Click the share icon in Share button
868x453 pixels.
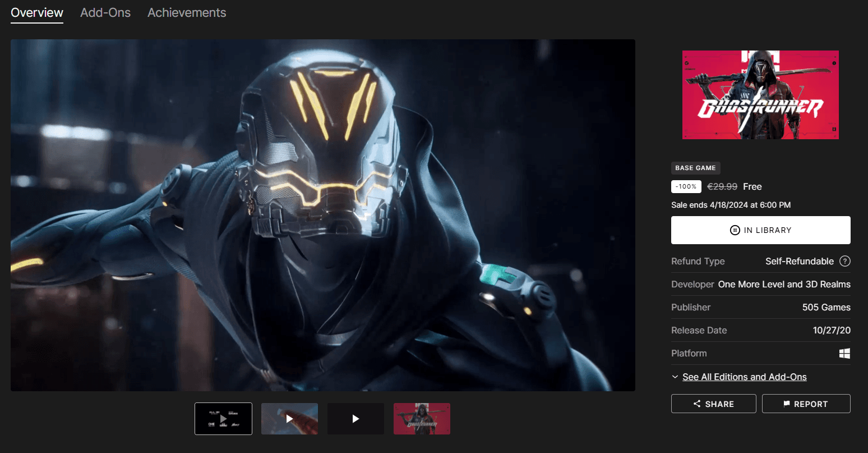[697, 404]
